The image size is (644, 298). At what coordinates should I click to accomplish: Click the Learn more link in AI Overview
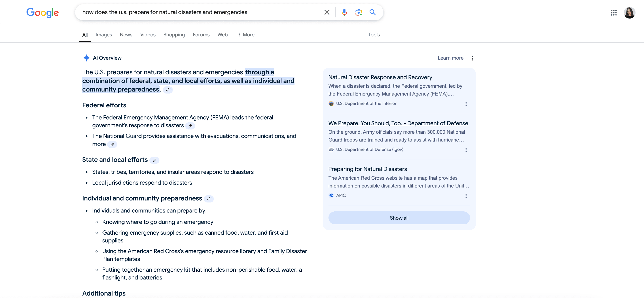click(x=451, y=58)
